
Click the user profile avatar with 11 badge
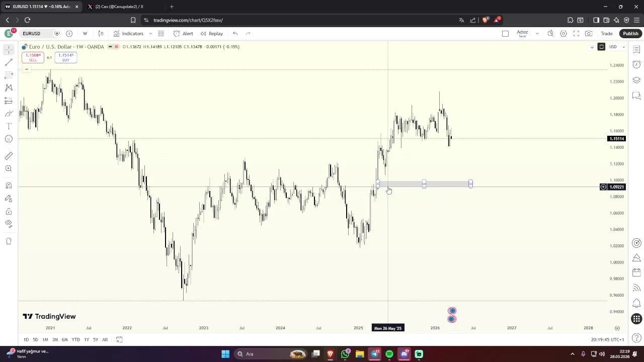9,33
